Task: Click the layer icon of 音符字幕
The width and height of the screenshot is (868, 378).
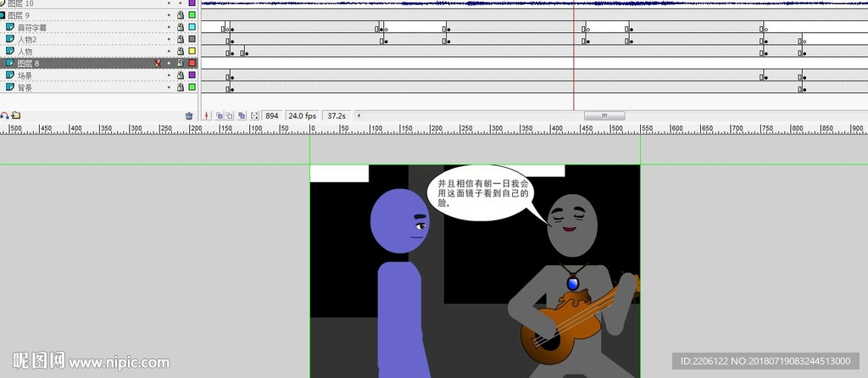Action: (x=9, y=26)
